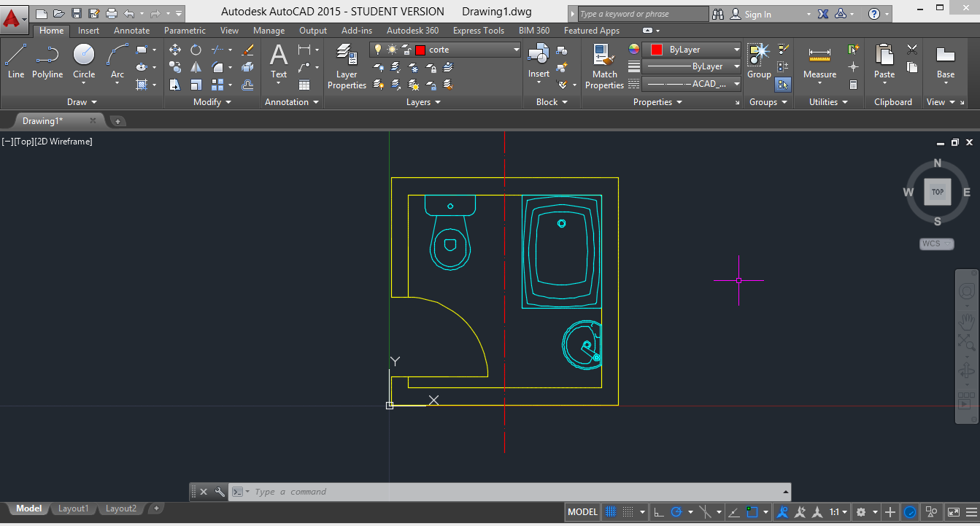Toggle object snap tracking
The width and height of the screenshot is (980, 526).
click(x=735, y=512)
